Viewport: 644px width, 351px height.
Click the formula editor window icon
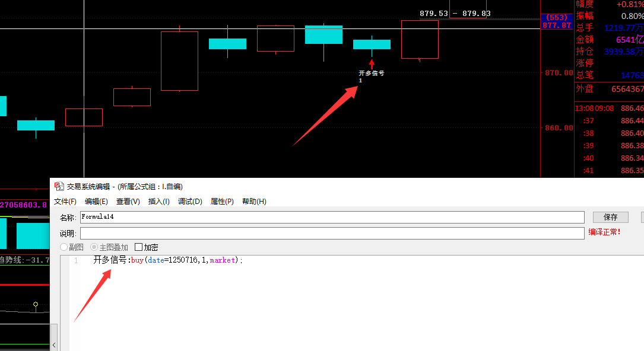pyautogui.click(x=59, y=187)
